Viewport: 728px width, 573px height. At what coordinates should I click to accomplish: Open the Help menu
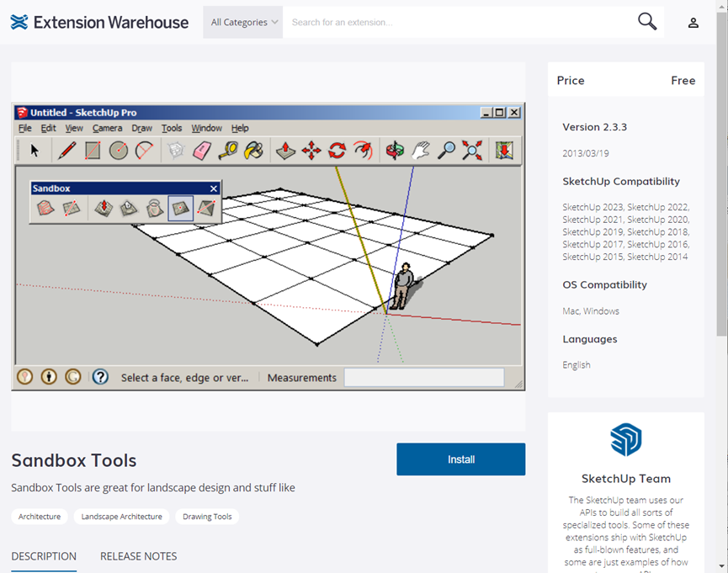pyautogui.click(x=240, y=128)
